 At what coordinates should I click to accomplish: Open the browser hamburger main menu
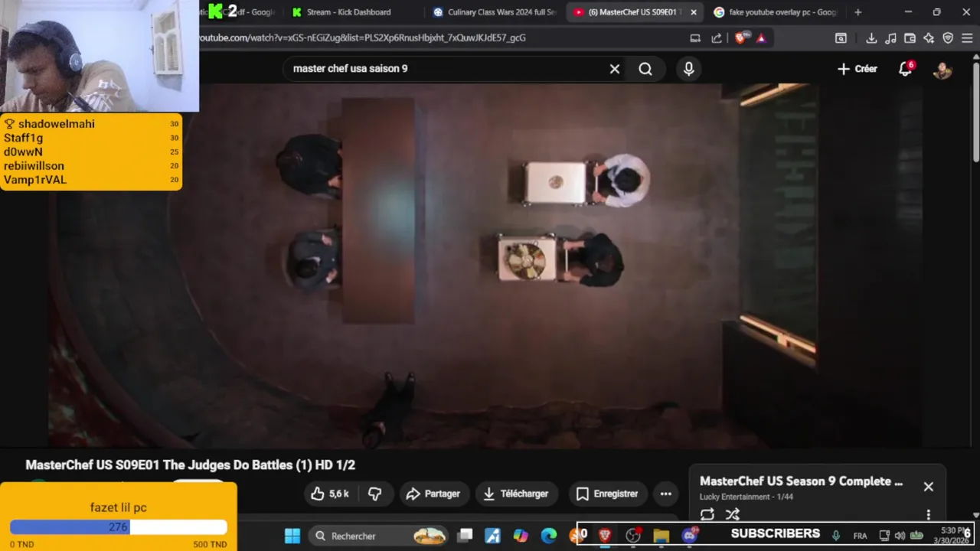[x=967, y=38]
